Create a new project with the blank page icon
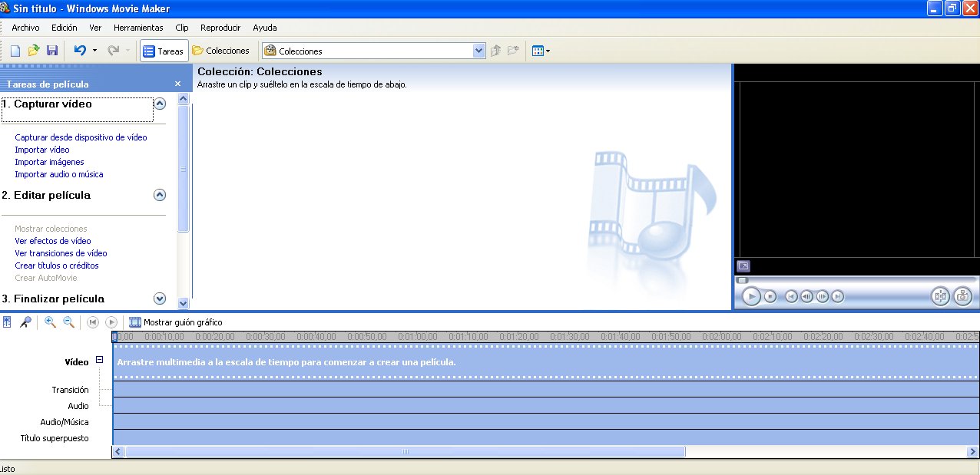Image resolution: width=980 pixels, height=475 pixels. coord(15,51)
